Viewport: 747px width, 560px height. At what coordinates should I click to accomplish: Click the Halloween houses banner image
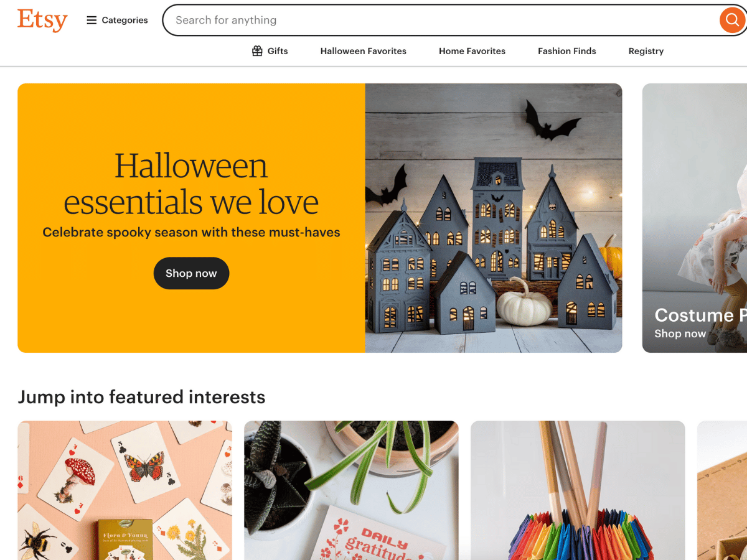pyautogui.click(x=494, y=218)
